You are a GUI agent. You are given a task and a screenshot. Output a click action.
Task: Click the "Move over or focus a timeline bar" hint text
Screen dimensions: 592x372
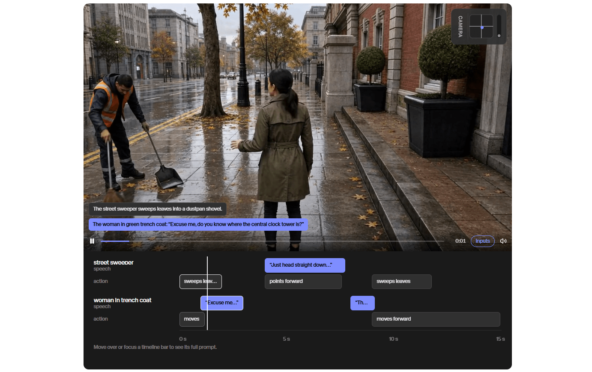[155, 347]
